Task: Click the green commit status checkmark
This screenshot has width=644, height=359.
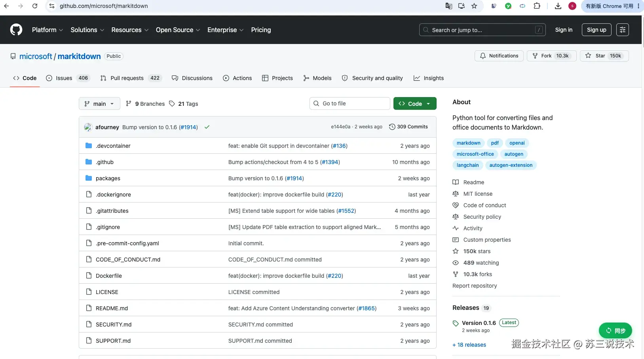Action: pos(207,127)
